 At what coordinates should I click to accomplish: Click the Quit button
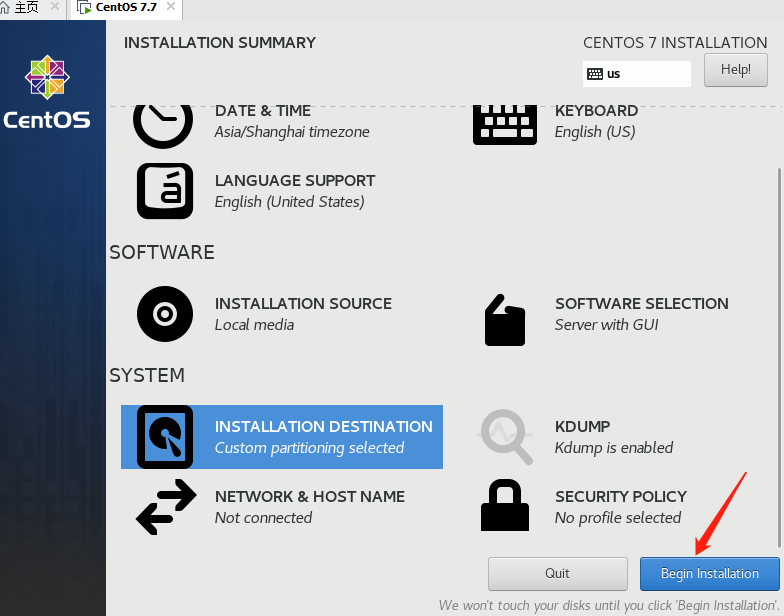coord(558,574)
